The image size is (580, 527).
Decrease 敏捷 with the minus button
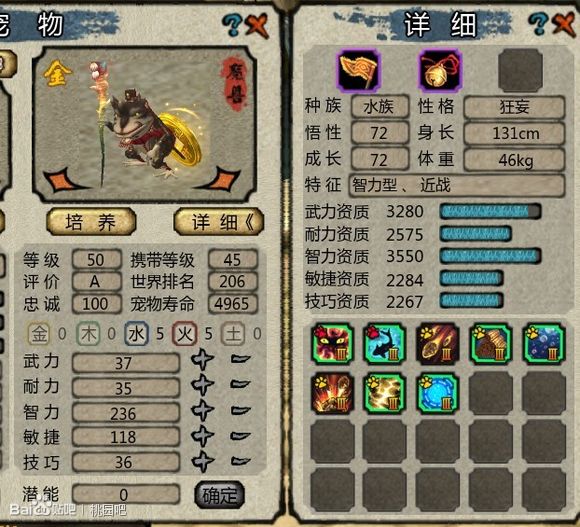pyautogui.click(x=241, y=436)
